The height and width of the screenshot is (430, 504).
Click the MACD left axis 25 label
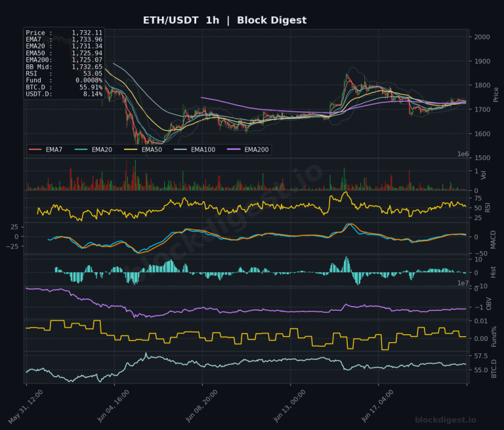click(x=14, y=227)
